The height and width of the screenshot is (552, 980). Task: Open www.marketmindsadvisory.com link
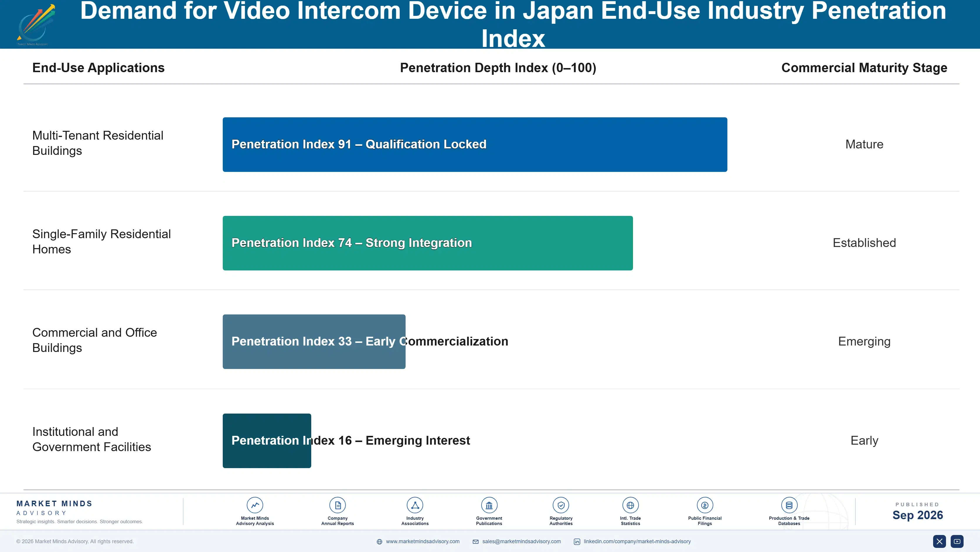423,541
